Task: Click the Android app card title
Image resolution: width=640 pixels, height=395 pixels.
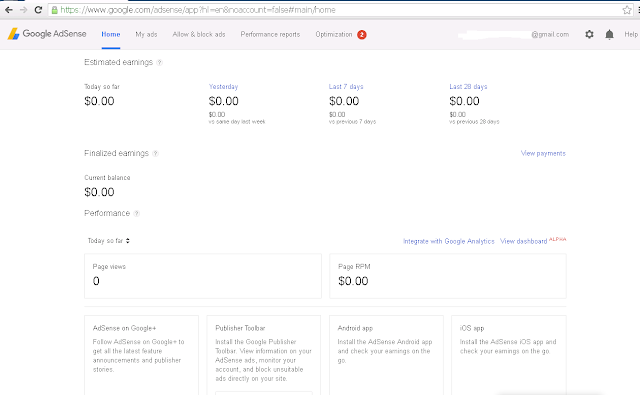Action: [355, 328]
